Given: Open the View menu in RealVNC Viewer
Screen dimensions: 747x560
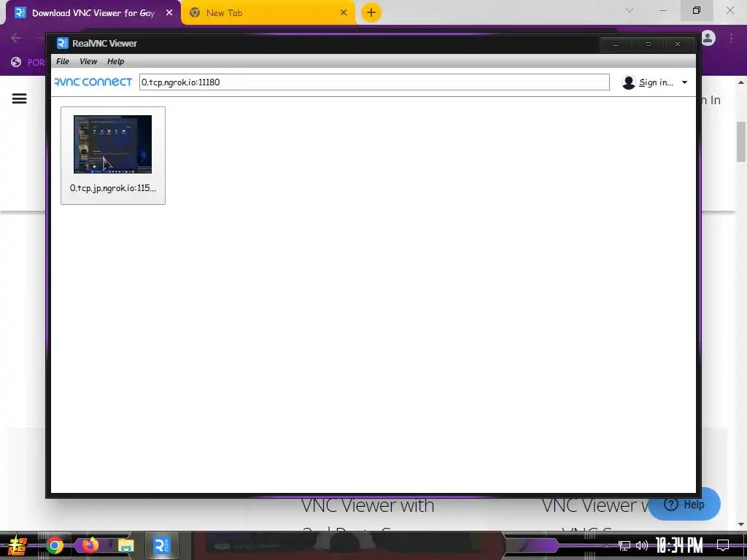Looking at the screenshot, I should coord(88,61).
